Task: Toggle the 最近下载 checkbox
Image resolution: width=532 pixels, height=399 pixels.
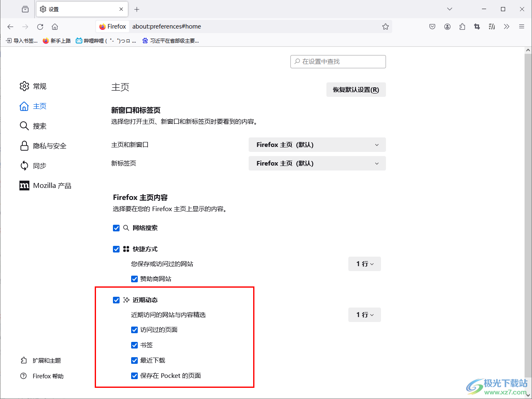Action: pyautogui.click(x=134, y=361)
